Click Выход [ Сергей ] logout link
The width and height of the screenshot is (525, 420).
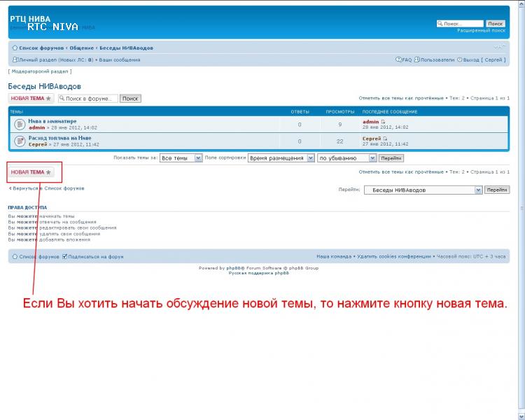(484, 60)
